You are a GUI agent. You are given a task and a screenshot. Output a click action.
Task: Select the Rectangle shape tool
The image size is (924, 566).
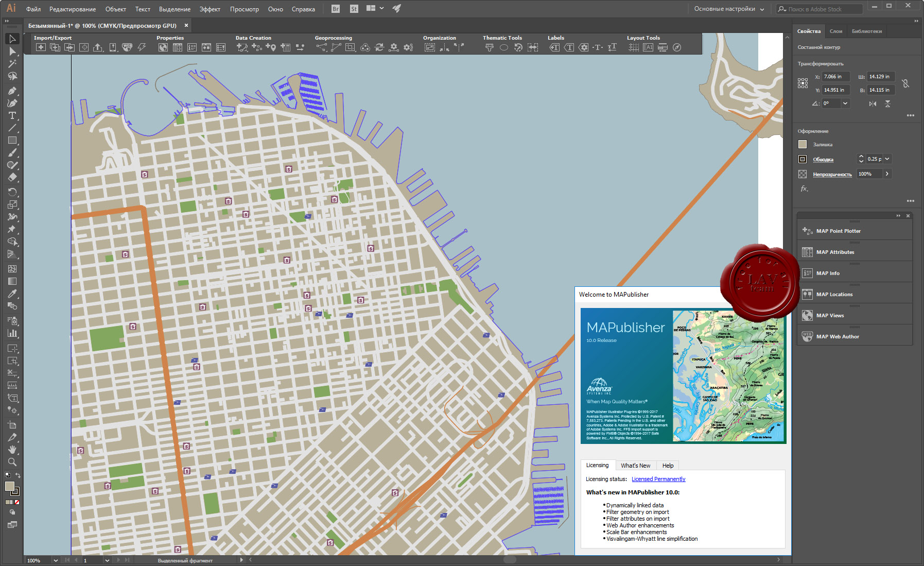(12, 140)
